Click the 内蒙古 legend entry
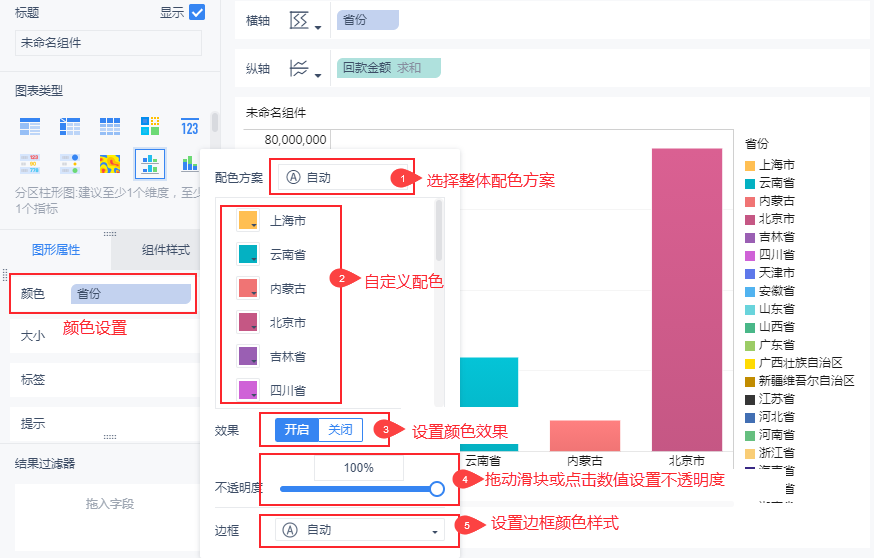Screen dimensions: 874x558 point(770,201)
